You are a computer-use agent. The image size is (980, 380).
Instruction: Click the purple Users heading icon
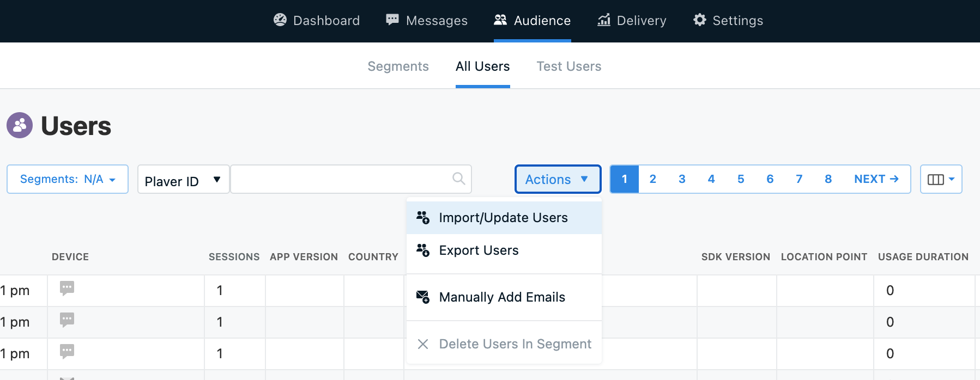pos(20,125)
